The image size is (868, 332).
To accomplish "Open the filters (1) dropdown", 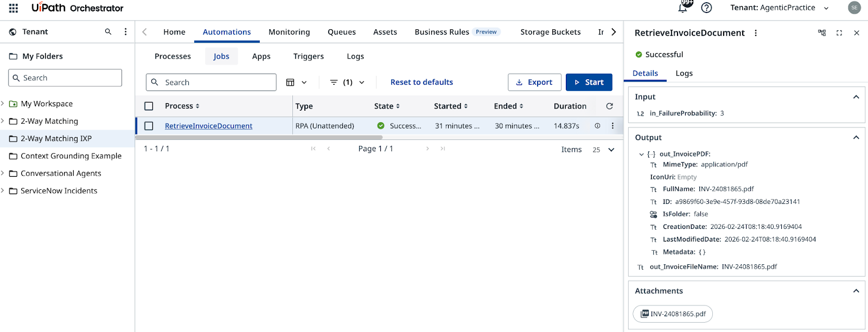I will click(x=347, y=82).
